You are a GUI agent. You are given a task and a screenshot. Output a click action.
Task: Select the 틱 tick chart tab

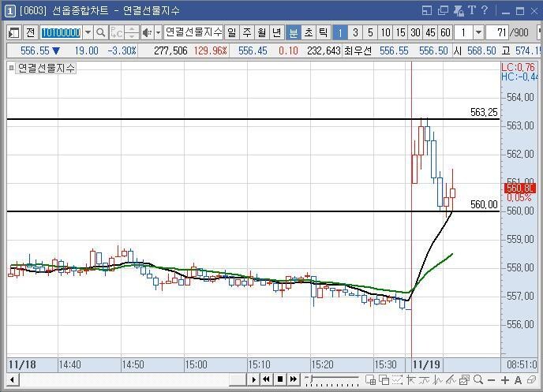[x=323, y=33]
